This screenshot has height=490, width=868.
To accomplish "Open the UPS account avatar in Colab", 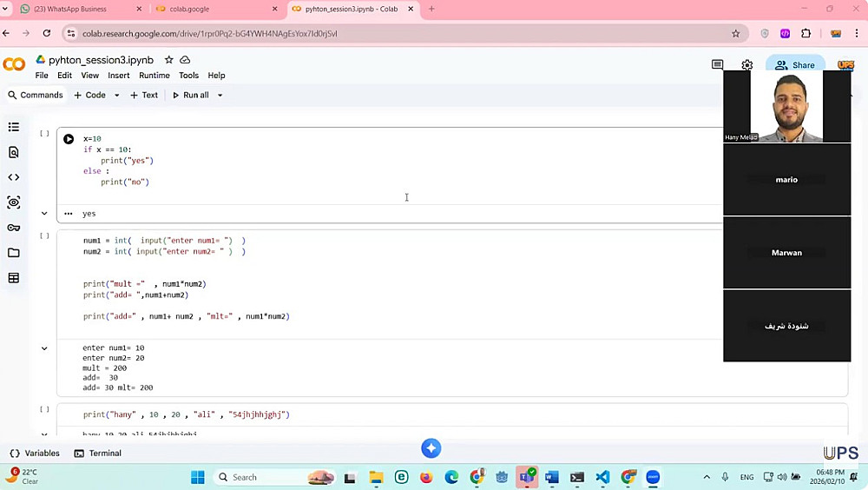I will (x=845, y=65).
